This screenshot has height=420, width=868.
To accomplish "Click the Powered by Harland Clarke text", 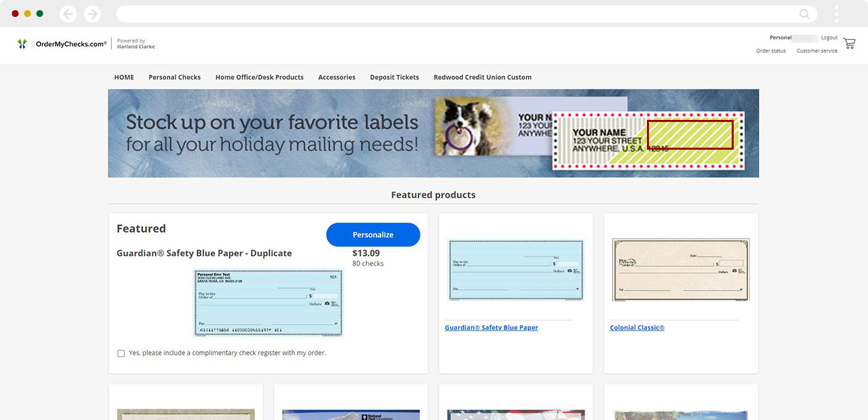I will pos(136,44).
